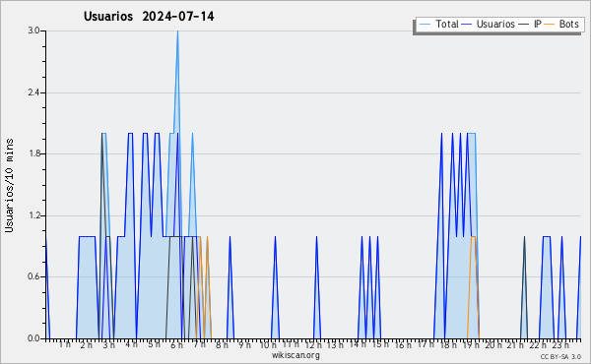Click the 1.2 y-axis value
Image resolution: width=591 pixels, height=364 pixels.
(x=34, y=215)
